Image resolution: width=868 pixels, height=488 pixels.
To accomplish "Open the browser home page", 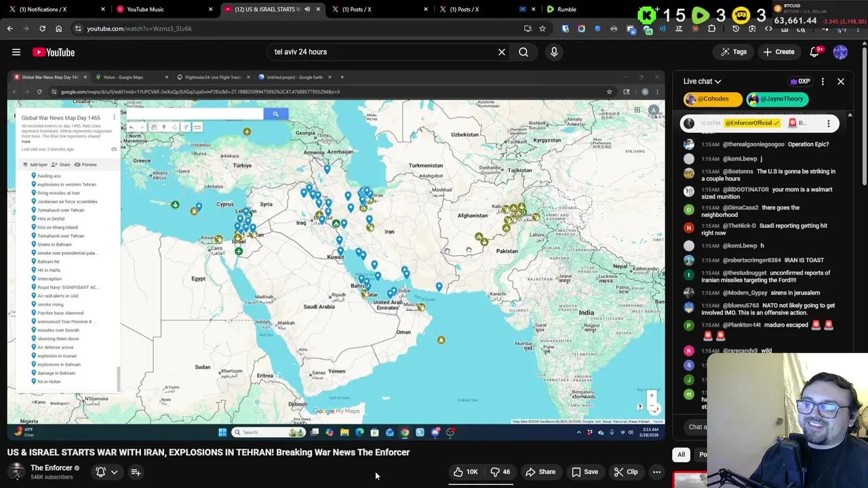I will click(58, 28).
